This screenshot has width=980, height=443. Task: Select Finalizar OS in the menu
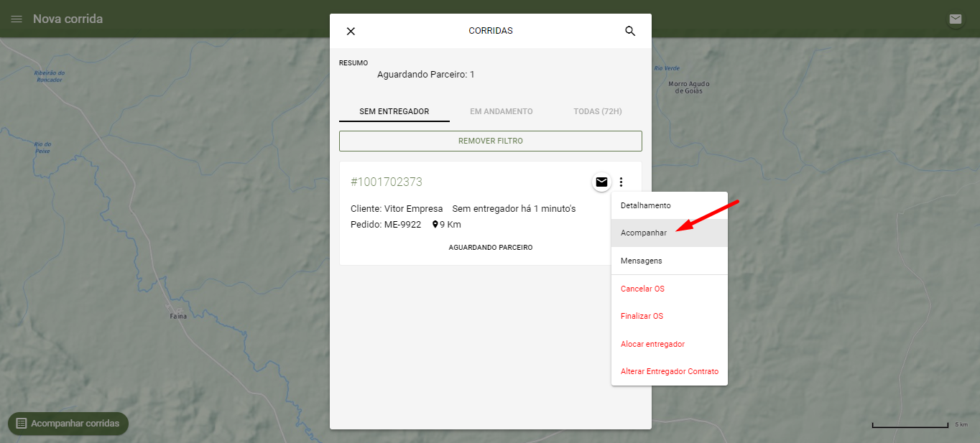click(x=670, y=317)
